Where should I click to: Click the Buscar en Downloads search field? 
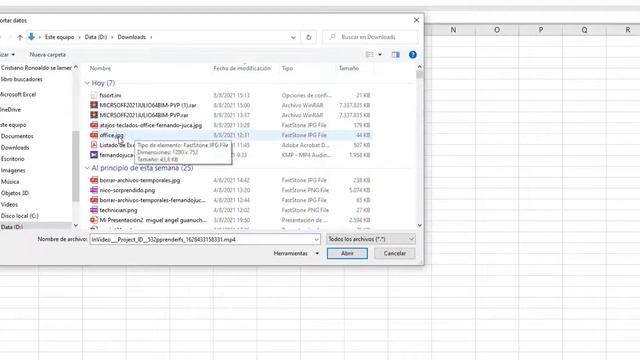coord(370,37)
